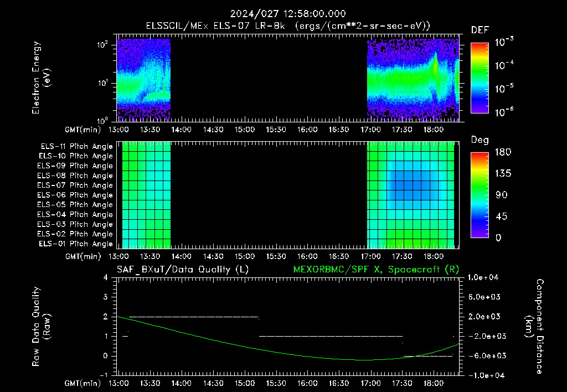Select the ELS-05 Pitch Angle row label

pos(75,205)
